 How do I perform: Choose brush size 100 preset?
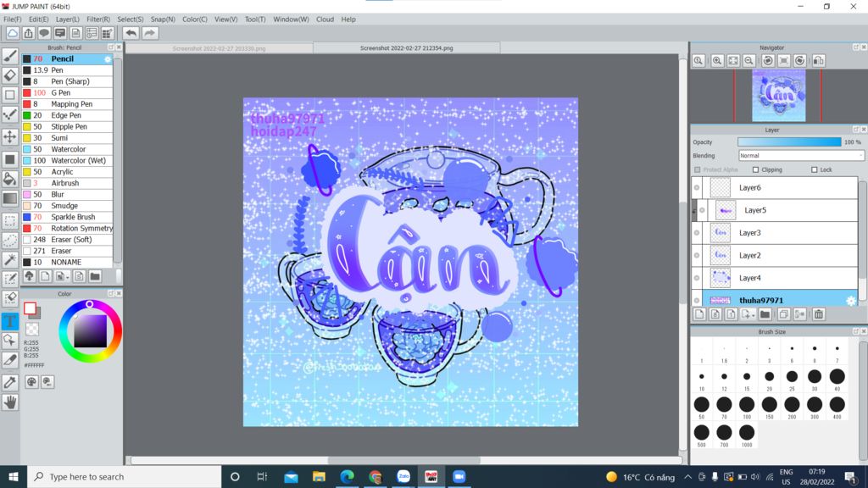747,407
